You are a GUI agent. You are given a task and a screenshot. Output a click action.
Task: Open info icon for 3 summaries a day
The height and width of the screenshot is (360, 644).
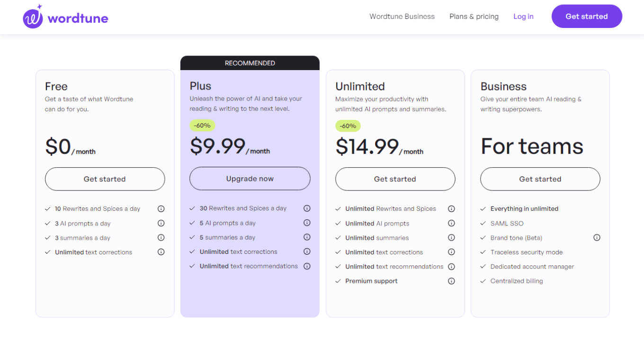tap(161, 238)
